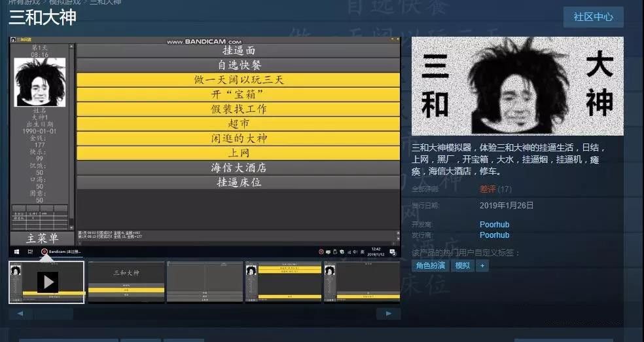
Task: Open the 社区中心 community hub button
Action: [x=593, y=17]
